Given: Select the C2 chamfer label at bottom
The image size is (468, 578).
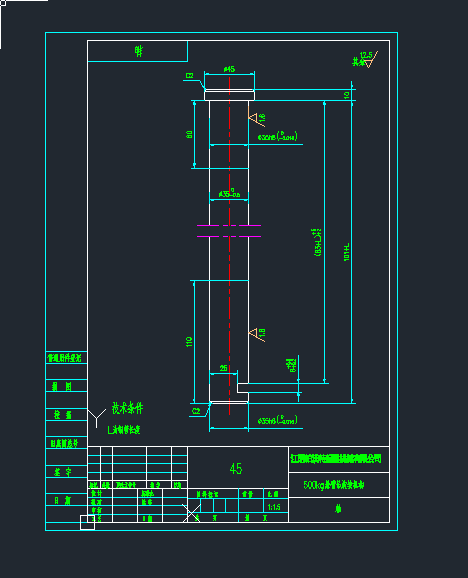Looking at the screenshot, I should coord(196,411).
